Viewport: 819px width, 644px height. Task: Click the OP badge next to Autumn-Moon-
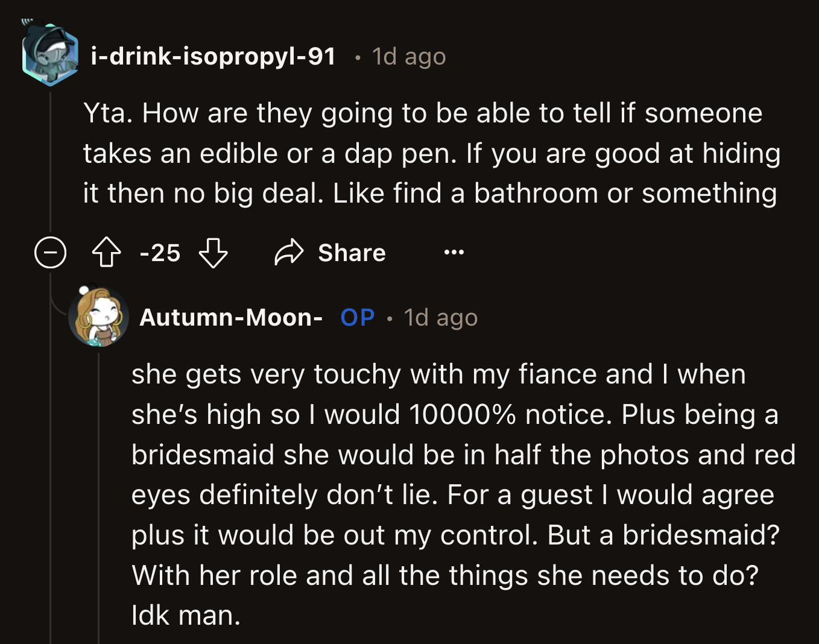point(357,317)
